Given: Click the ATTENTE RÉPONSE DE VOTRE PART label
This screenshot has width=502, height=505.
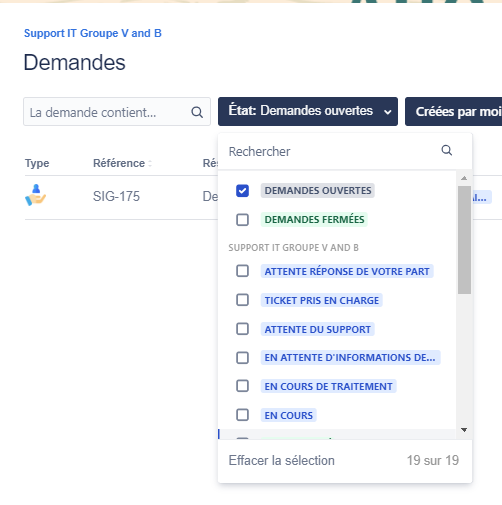Looking at the screenshot, I should [x=347, y=271].
